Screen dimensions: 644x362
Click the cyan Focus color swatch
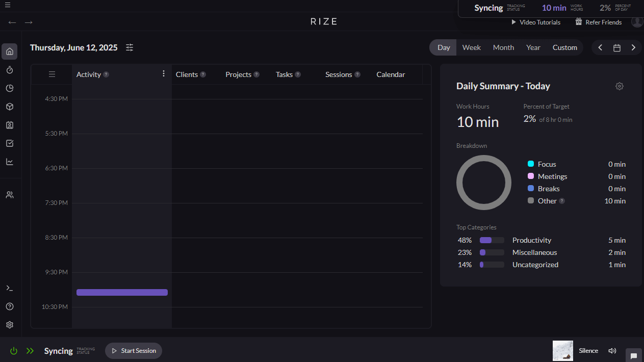(x=531, y=164)
